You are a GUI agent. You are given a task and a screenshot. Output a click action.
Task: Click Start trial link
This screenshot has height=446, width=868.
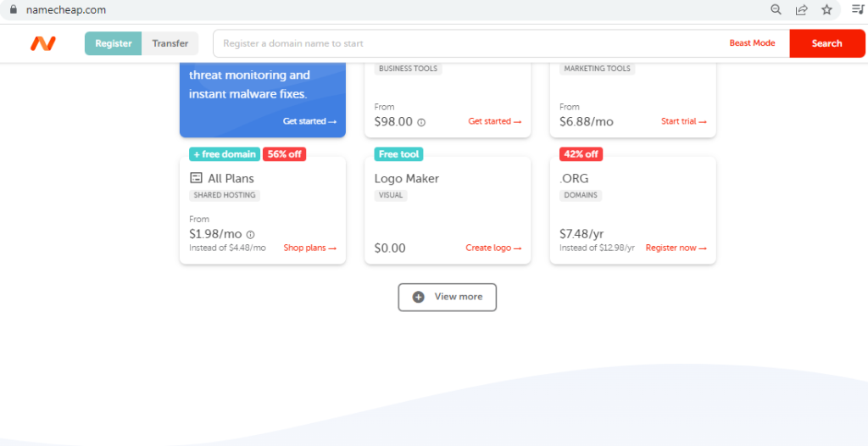tap(684, 120)
